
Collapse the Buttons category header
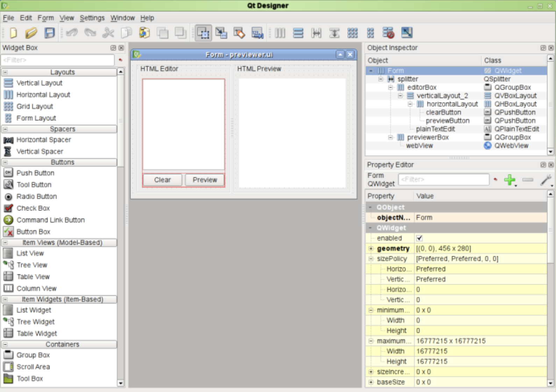[5, 162]
